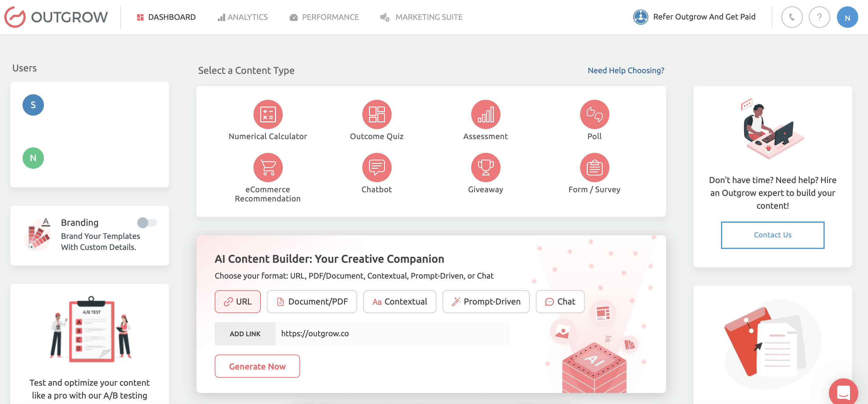Viewport: 868px width, 404px height.
Task: Pick the Assessment content type icon
Action: [x=486, y=114]
